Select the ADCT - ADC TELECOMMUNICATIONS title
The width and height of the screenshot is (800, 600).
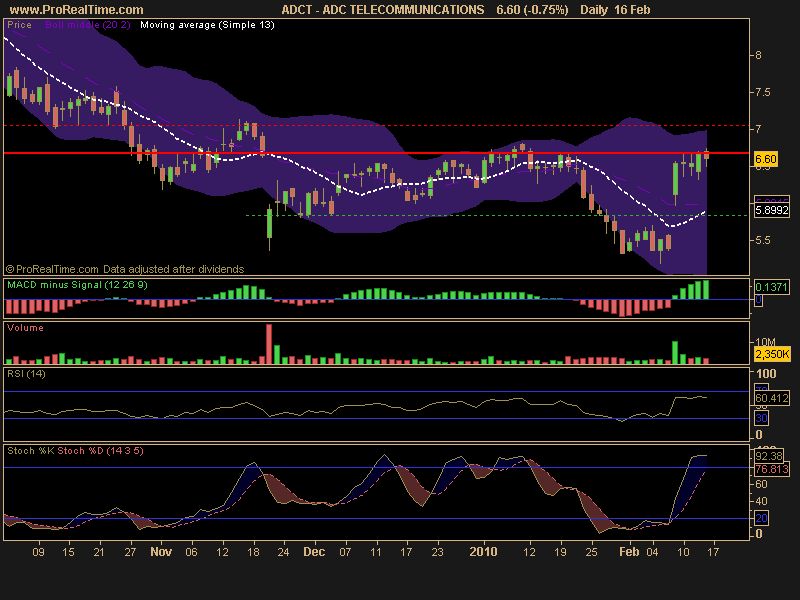coord(383,10)
